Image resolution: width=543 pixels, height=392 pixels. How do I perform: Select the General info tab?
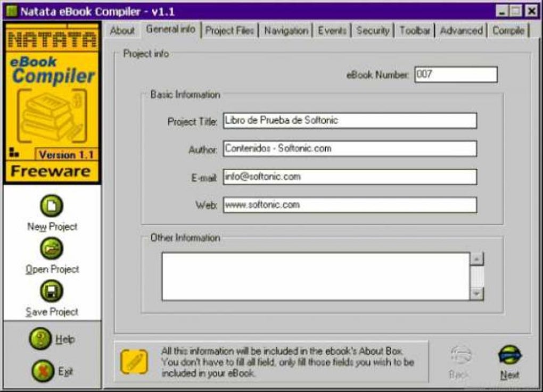click(171, 29)
